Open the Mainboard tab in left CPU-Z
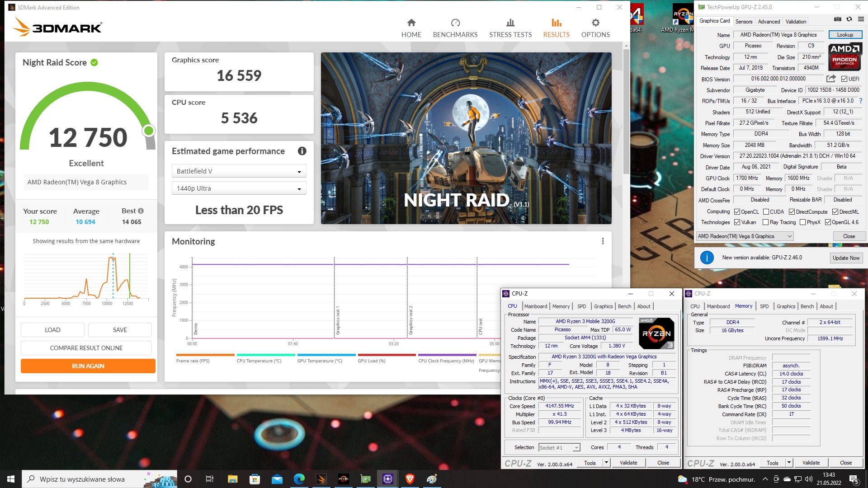Image resolution: width=868 pixels, height=488 pixels. click(x=536, y=306)
